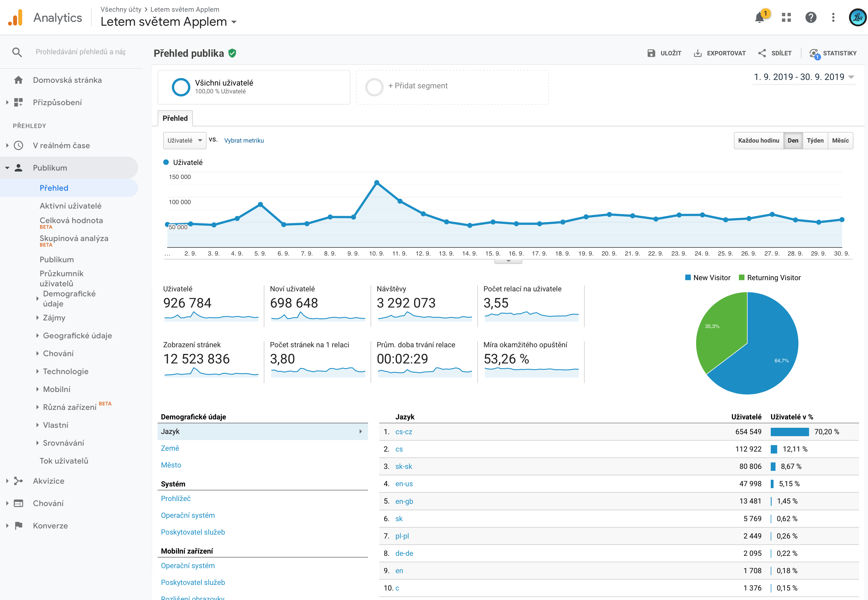Open the Statistiky insights icon

tap(814, 53)
